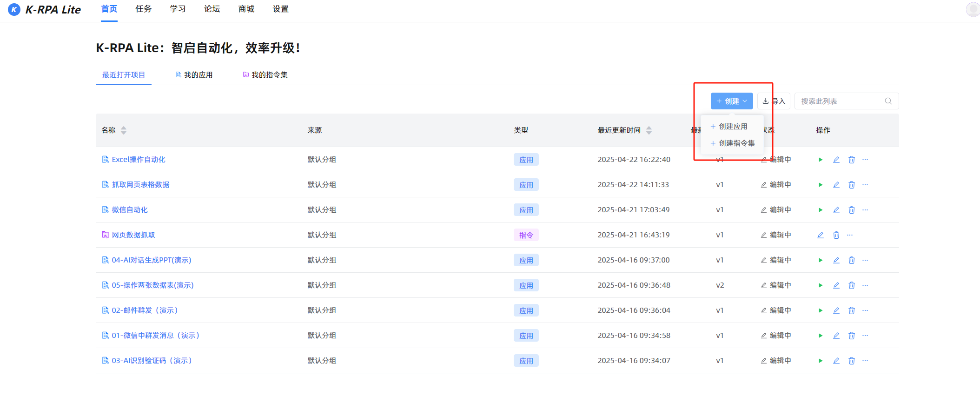Open the 设置 navigation tab

pyautogui.click(x=281, y=9)
